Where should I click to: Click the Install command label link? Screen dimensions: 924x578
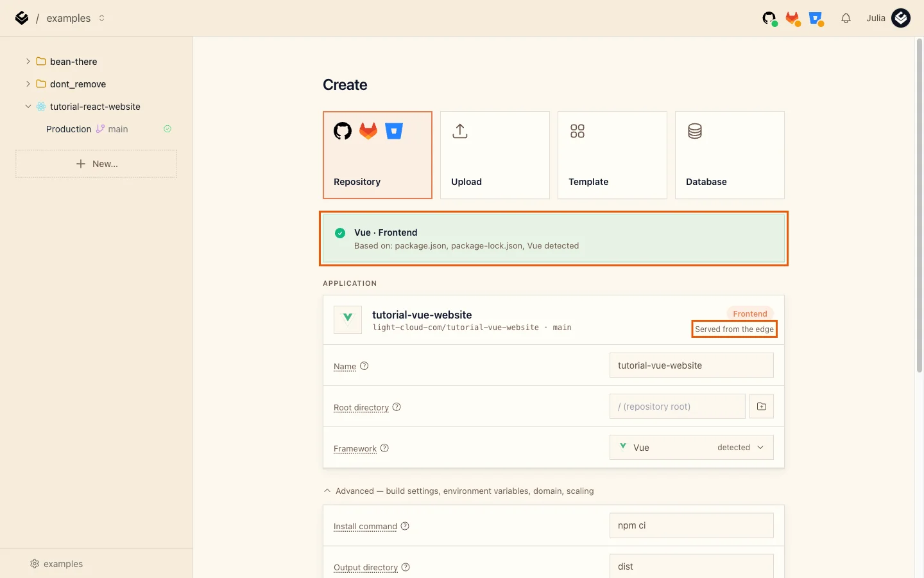(365, 527)
